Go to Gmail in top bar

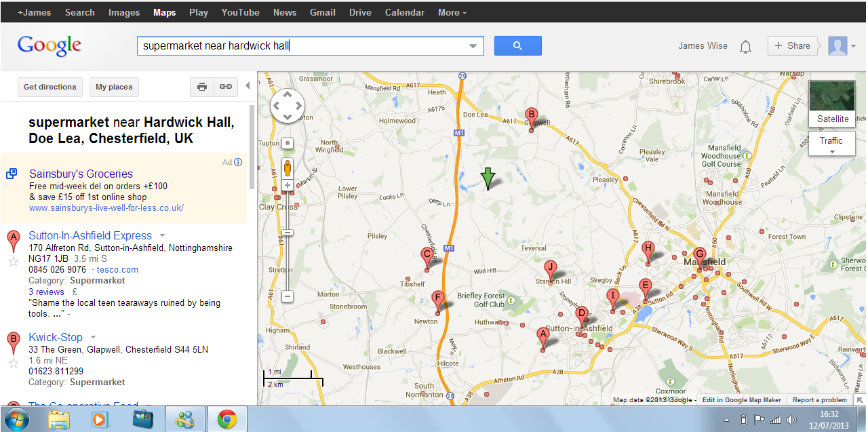pyautogui.click(x=323, y=12)
